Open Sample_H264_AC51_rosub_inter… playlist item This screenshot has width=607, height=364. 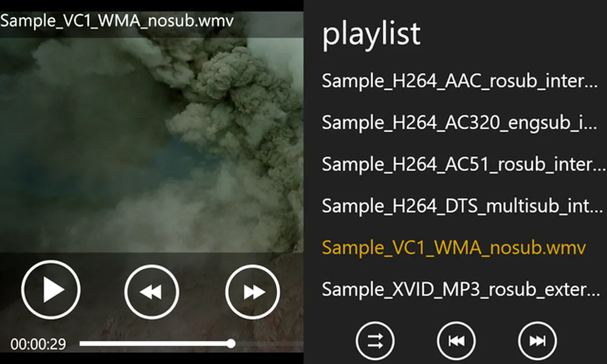[x=463, y=164]
